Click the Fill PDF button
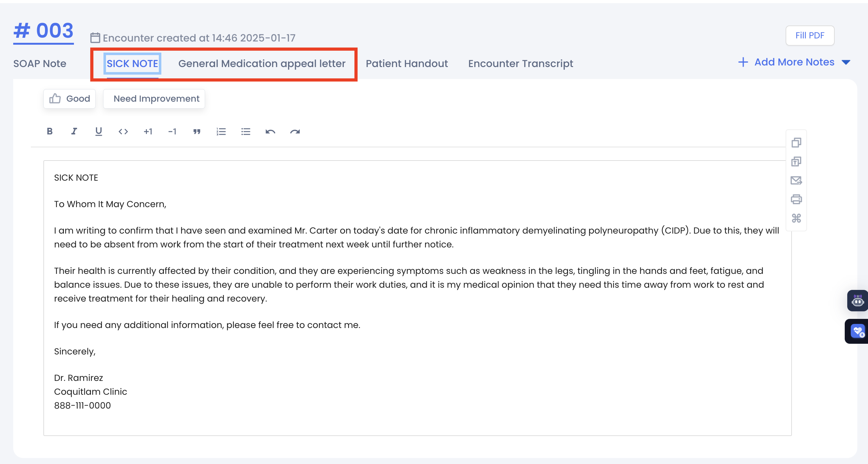Screen dimensions: 868x464 (810, 35)
